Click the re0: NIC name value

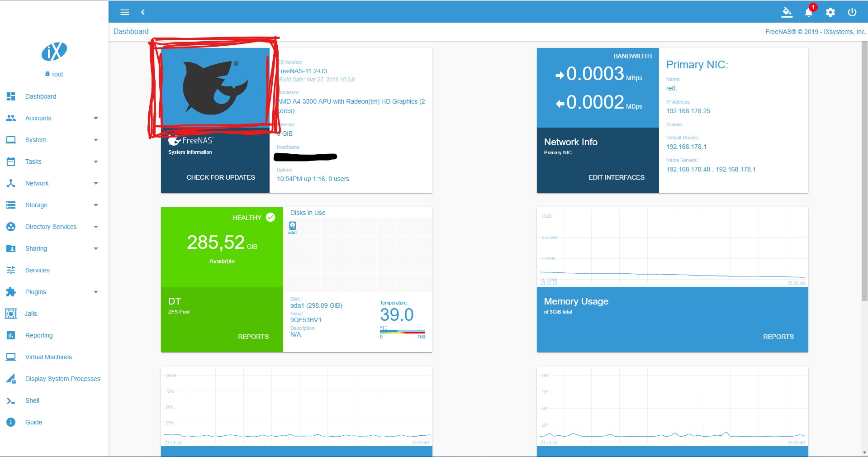coord(671,88)
